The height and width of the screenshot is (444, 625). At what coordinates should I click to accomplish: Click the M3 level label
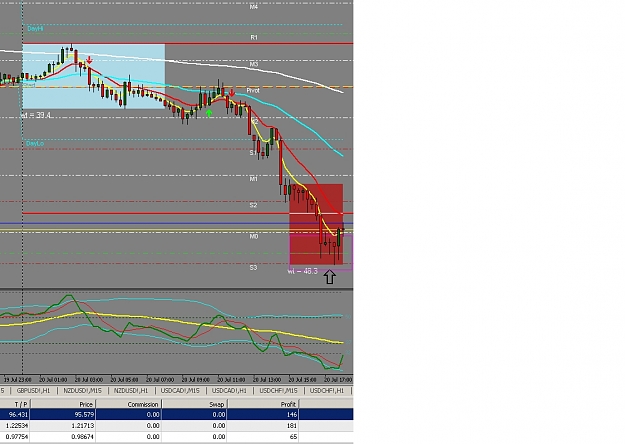[254, 64]
